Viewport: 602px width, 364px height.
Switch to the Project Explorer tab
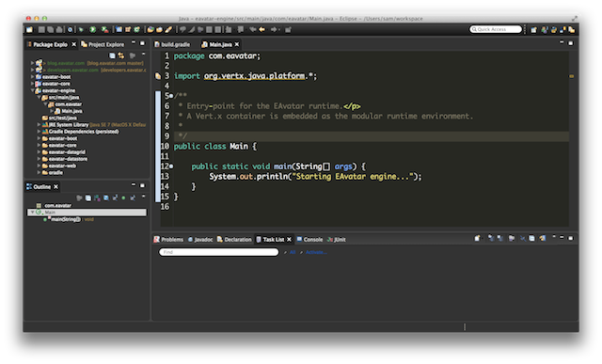(103, 44)
